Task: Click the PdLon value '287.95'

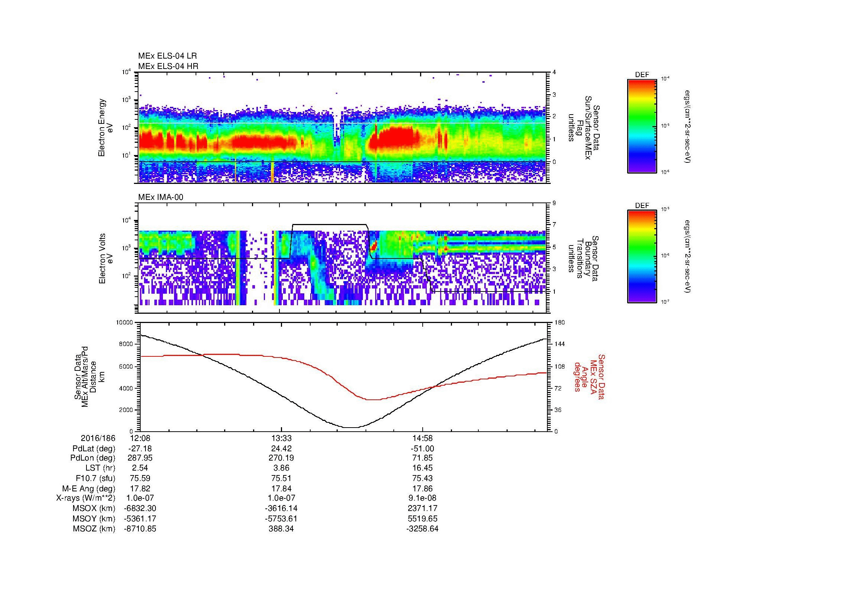Action: point(140,458)
